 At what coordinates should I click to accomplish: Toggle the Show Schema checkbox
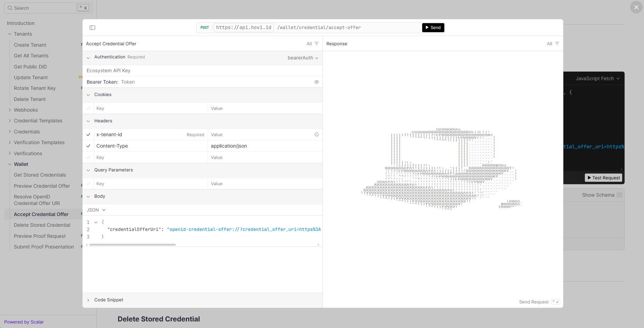point(619,195)
